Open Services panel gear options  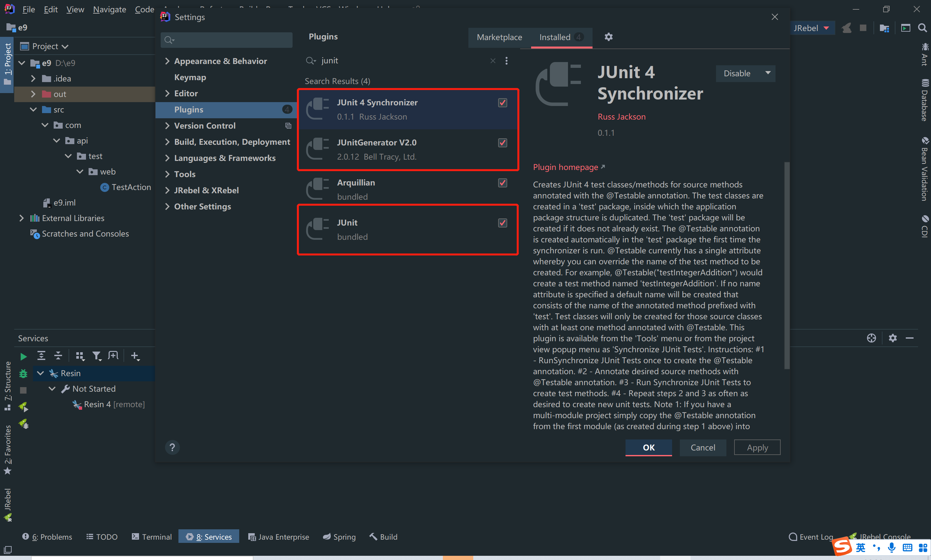click(893, 338)
